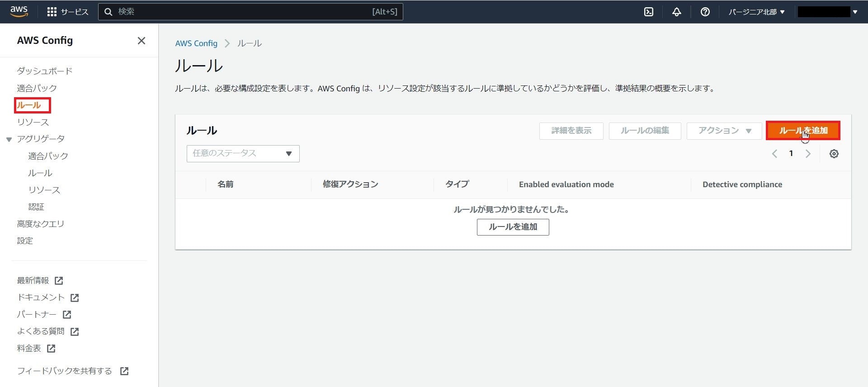The height and width of the screenshot is (387, 868).
Task: Open 認証 under アグリゲータ
Action: [x=36, y=207]
